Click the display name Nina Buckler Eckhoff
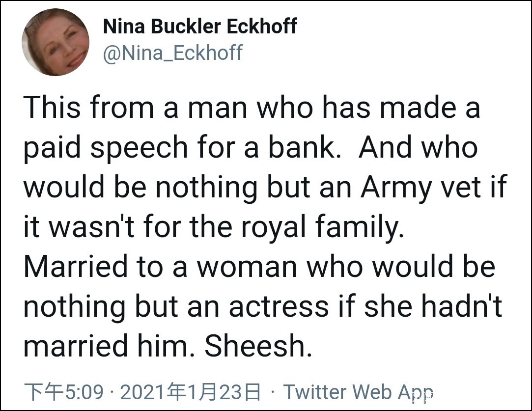The width and height of the screenshot is (532, 411). pyautogui.click(x=200, y=27)
